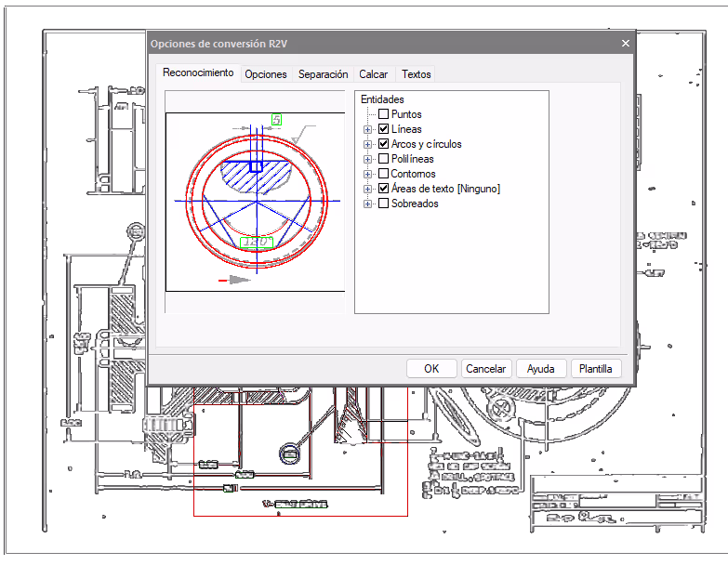
Task: Switch to the Opciones tab
Action: click(266, 74)
